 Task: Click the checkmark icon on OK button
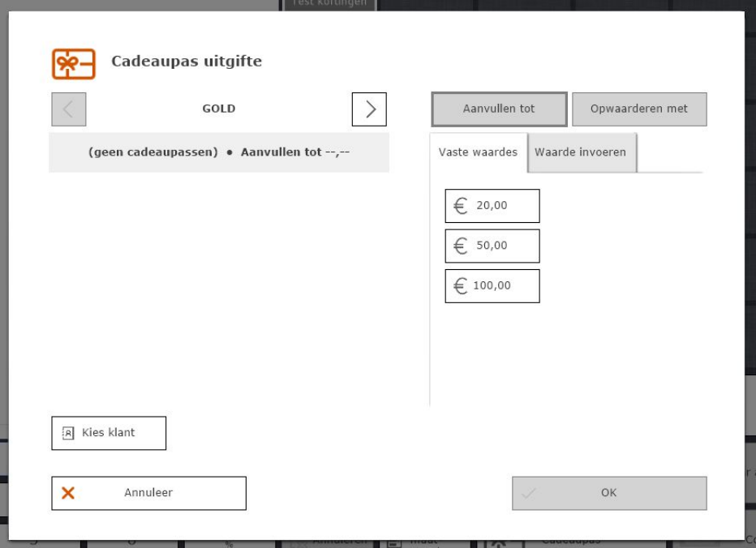click(529, 493)
